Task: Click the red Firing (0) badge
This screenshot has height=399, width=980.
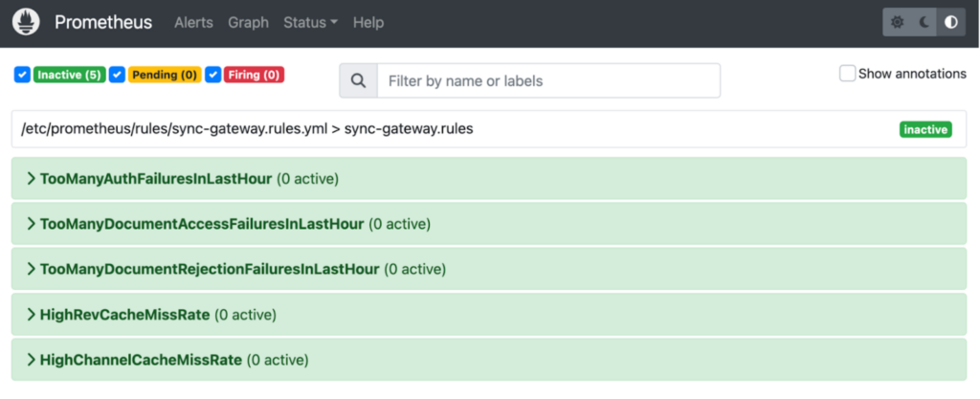Action: (x=254, y=75)
